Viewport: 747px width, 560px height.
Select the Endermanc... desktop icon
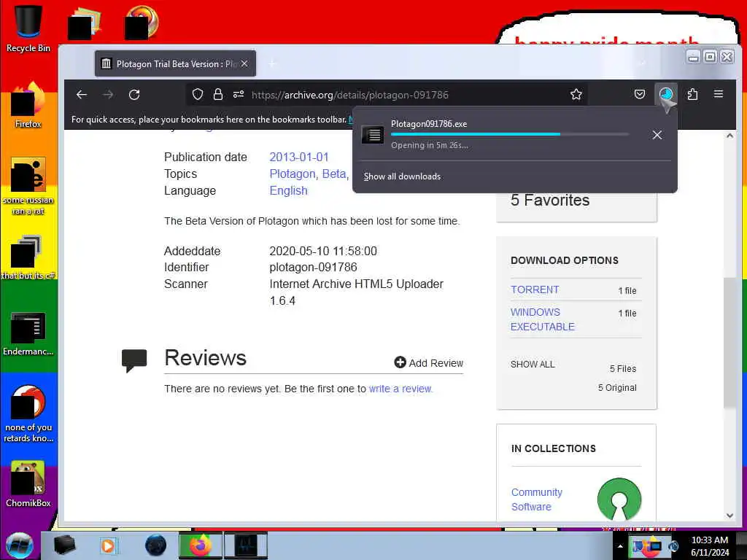(28, 334)
